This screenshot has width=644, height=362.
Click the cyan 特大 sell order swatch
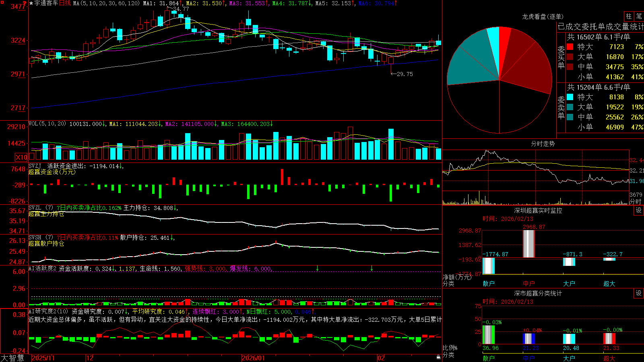click(x=570, y=97)
